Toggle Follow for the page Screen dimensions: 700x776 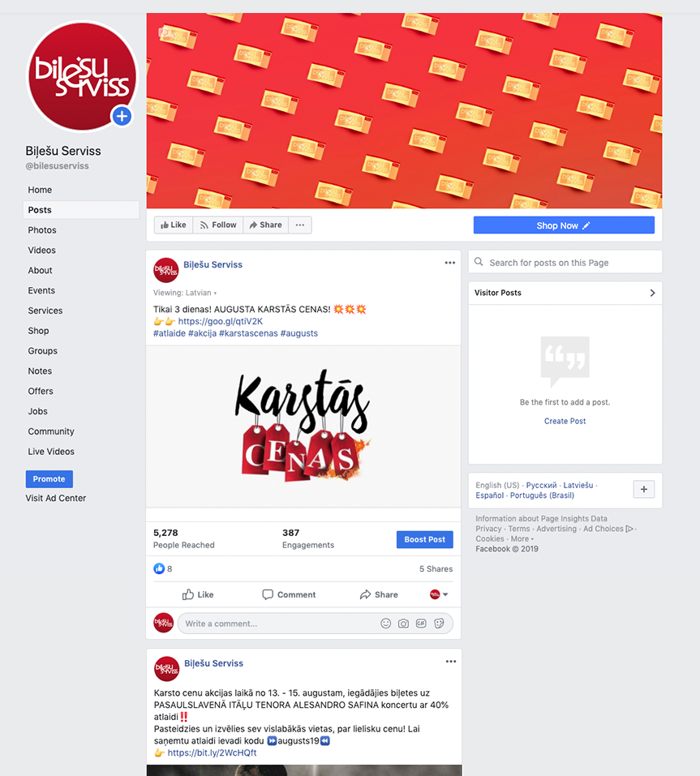(218, 225)
